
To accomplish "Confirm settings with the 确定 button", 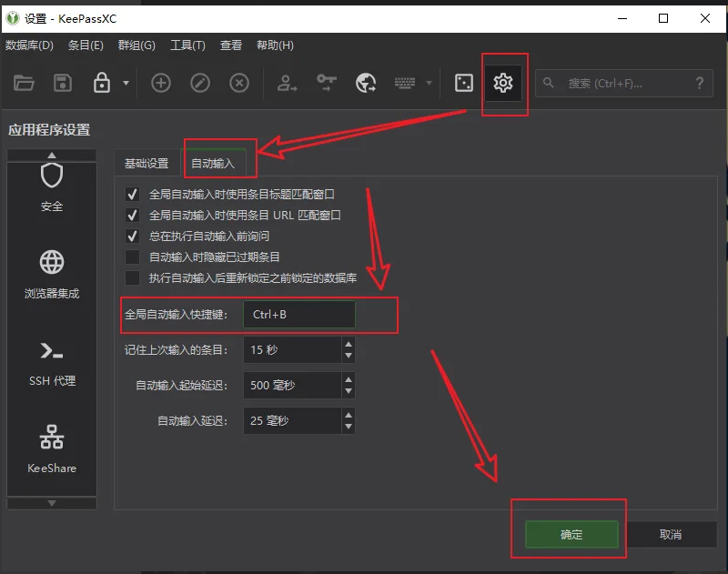I will 571,535.
